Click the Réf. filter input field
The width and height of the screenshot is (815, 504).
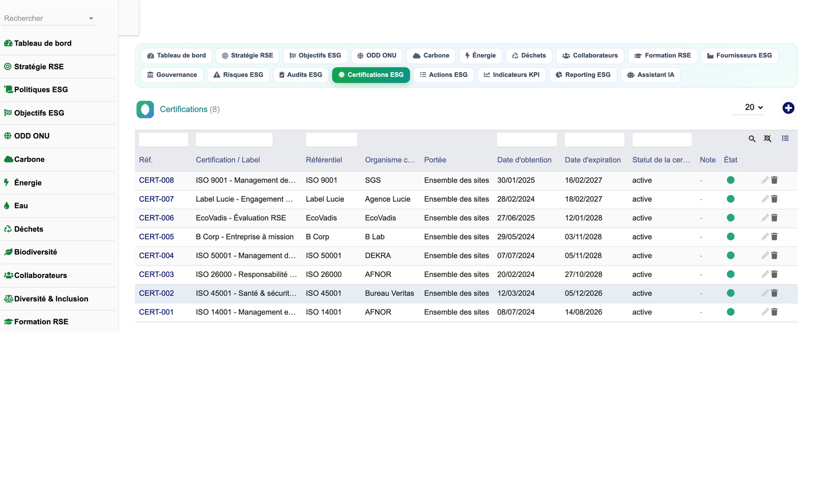164,140
